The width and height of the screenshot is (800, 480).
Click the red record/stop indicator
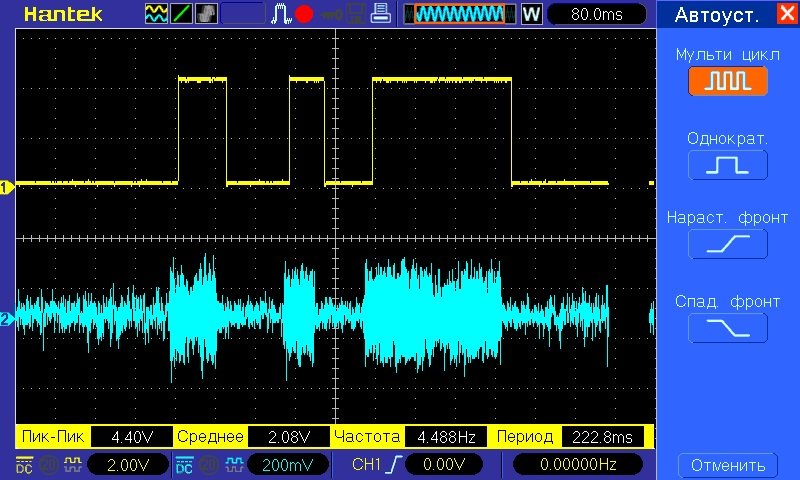pos(304,14)
